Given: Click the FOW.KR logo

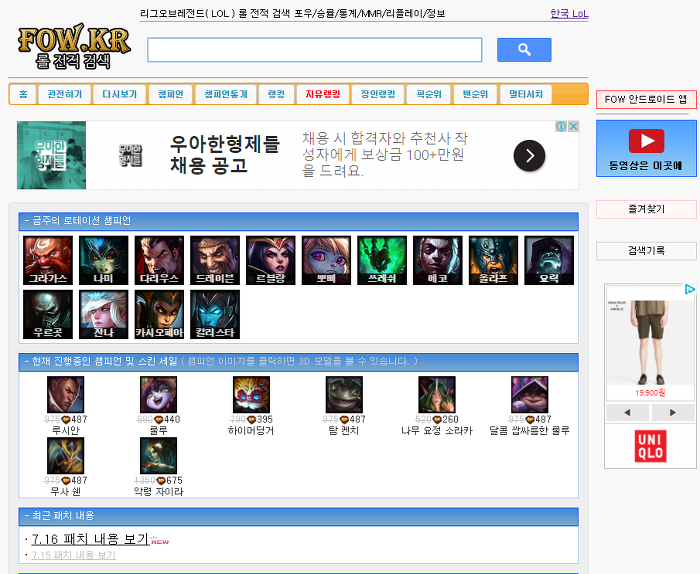Looking at the screenshot, I should pyautogui.click(x=74, y=46).
